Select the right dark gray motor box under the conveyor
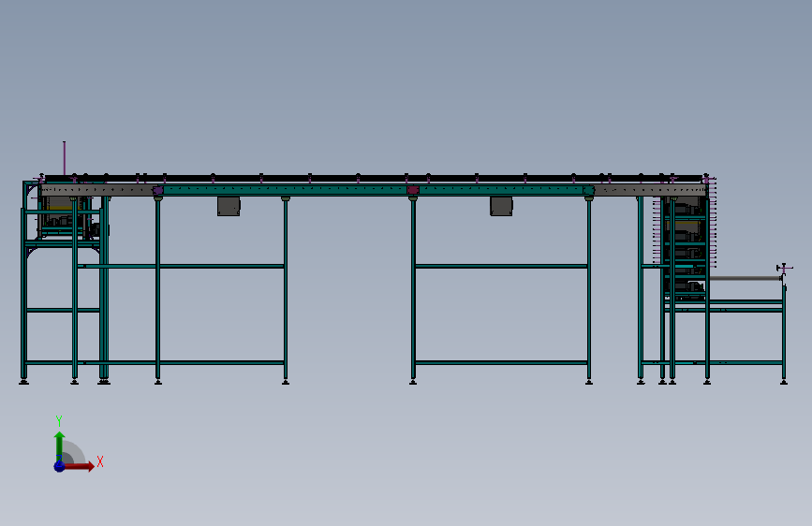The height and width of the screenshot is (526, 812). tap(501, 206)
